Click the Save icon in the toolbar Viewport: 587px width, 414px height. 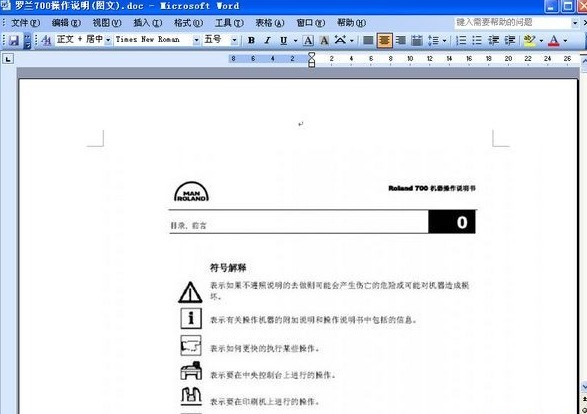coord(14,40)
